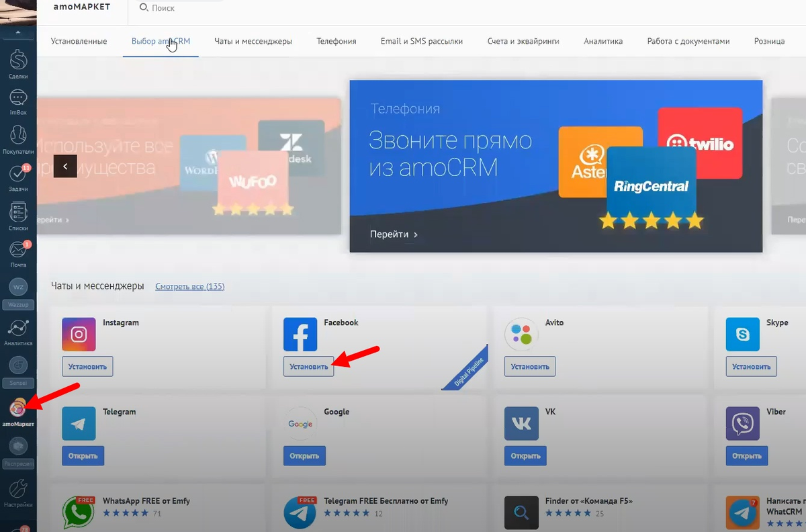Click the VK app icon

pyautogui.click(x=521, y=423)
